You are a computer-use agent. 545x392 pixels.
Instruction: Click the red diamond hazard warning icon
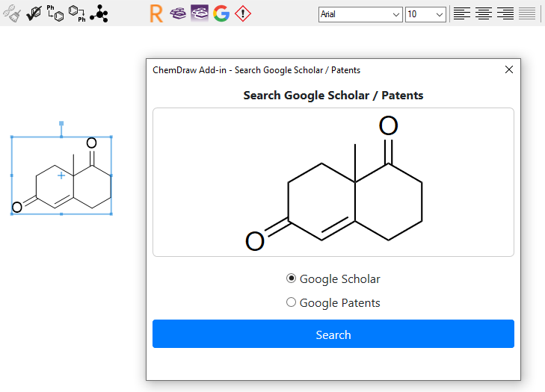pos(243,13)
